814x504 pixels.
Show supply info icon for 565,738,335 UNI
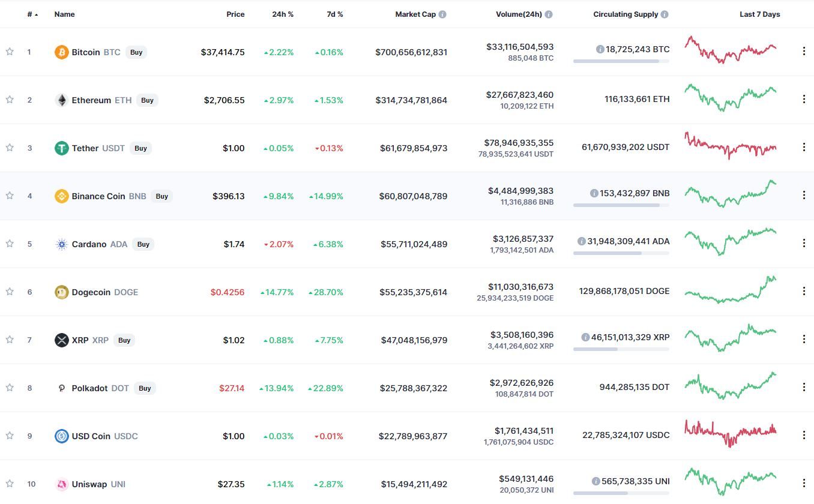[x=595, y=481]
